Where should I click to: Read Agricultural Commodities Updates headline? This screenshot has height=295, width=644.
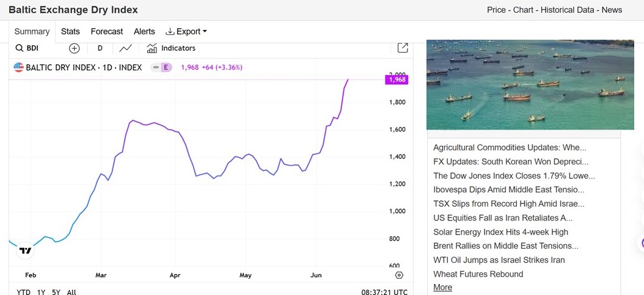tap(510, 148)
